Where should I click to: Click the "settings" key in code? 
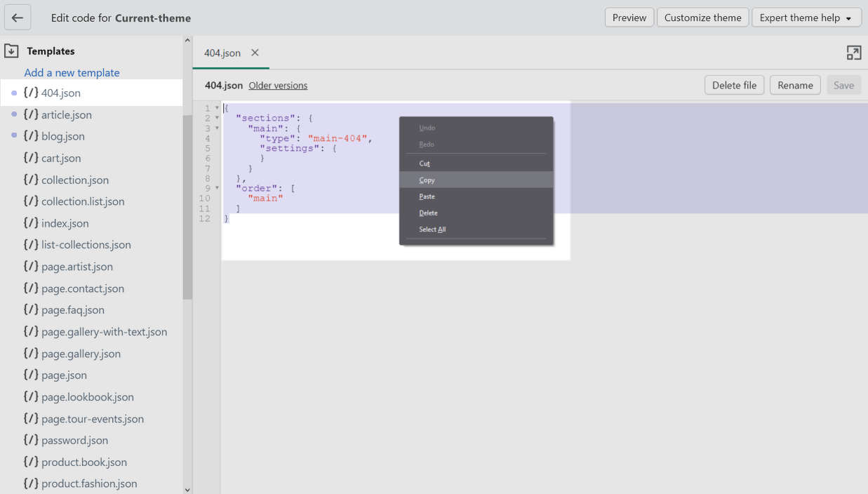[289, 148]
